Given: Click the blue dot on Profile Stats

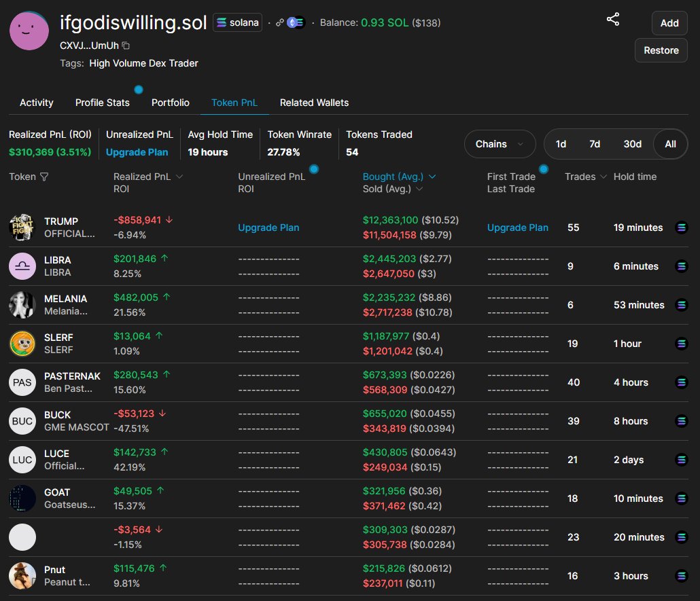Looking at the screenshot, I should tap(139, 90).
